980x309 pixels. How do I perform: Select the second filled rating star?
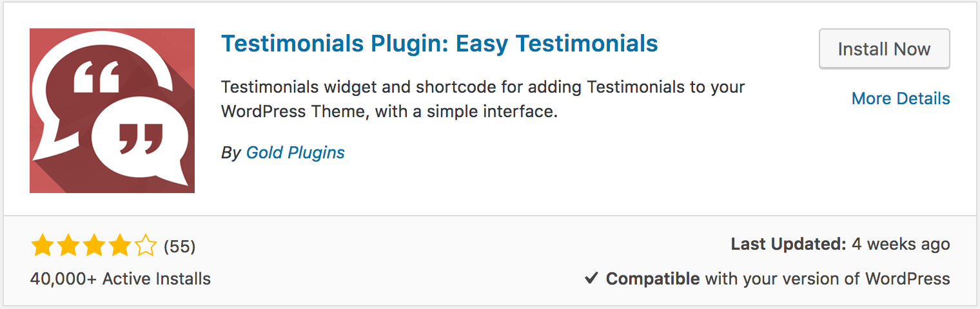[x=68, y=245]
